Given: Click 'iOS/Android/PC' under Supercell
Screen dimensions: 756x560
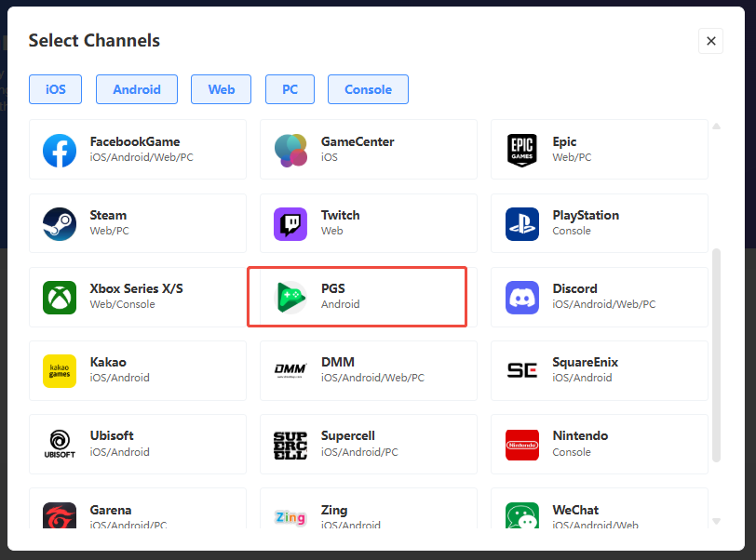Looking at the screenshot, I should (359, 452).
